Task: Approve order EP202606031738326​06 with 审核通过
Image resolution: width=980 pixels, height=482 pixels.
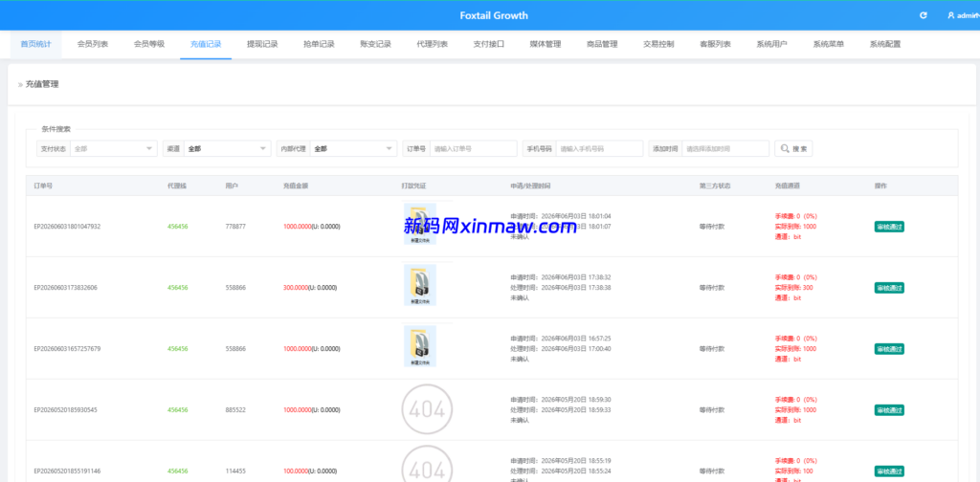Action: click(889, 288)
